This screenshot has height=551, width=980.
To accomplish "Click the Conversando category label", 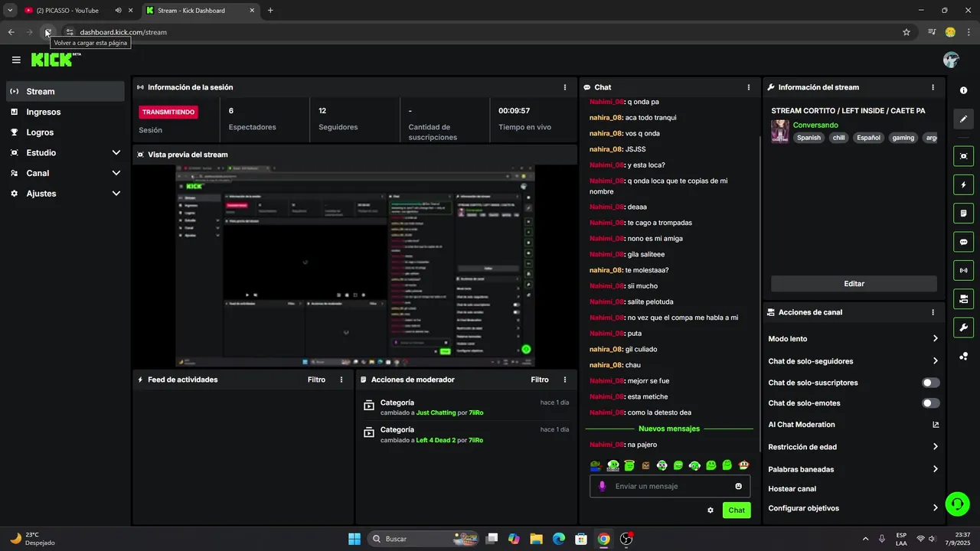I will point(815,125).
